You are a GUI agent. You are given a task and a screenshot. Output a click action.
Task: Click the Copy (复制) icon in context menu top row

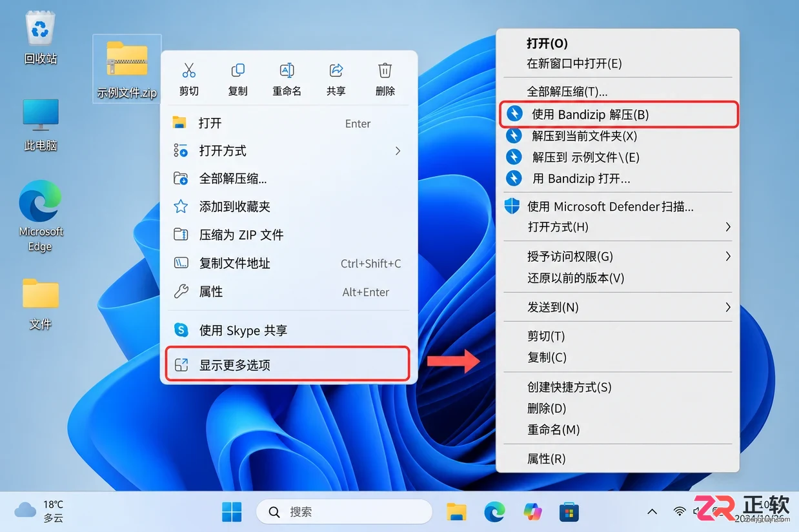pyautogui.click(x=238, y=70)
